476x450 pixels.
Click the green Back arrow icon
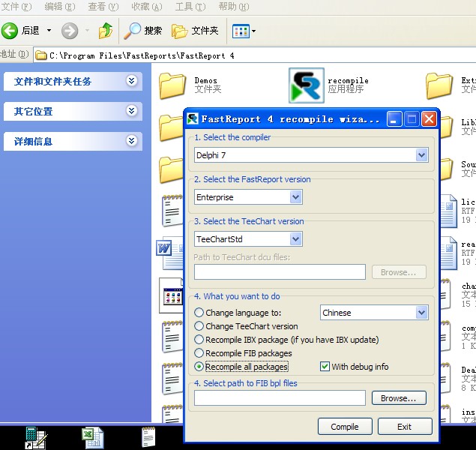[10, 30]
